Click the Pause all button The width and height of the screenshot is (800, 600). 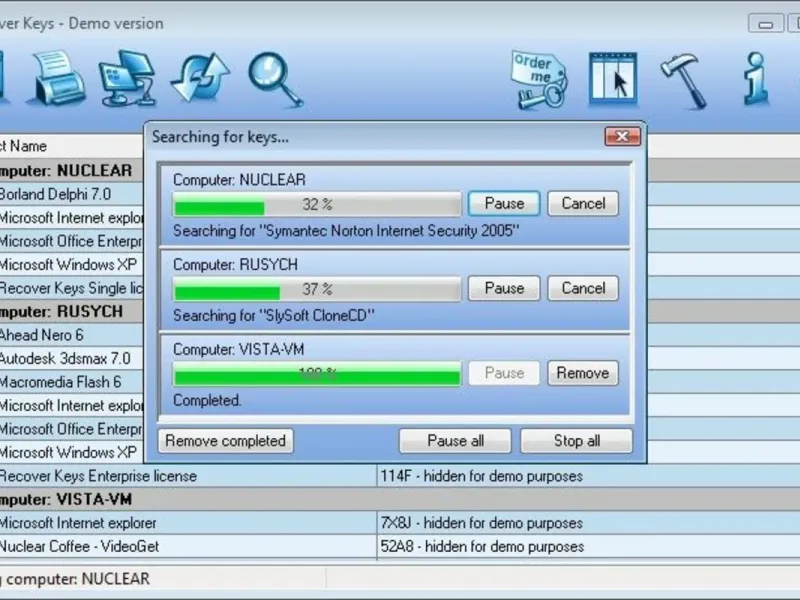(455, 441)
